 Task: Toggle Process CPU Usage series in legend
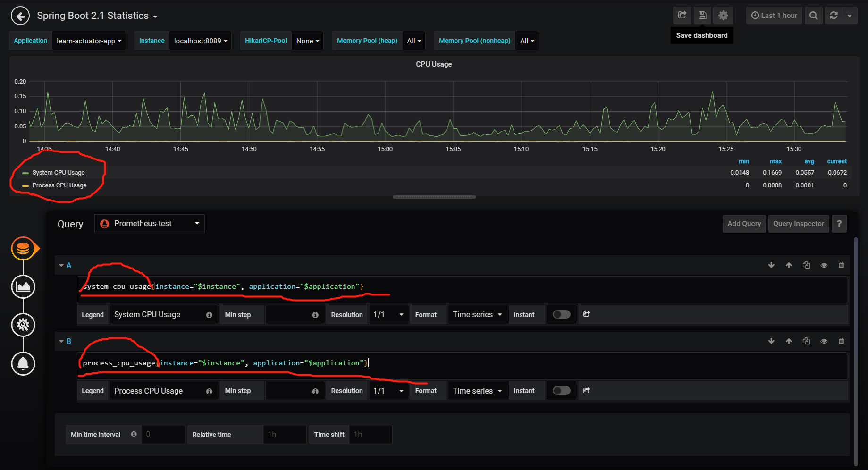pyautogui.click(x=59, y=185)
